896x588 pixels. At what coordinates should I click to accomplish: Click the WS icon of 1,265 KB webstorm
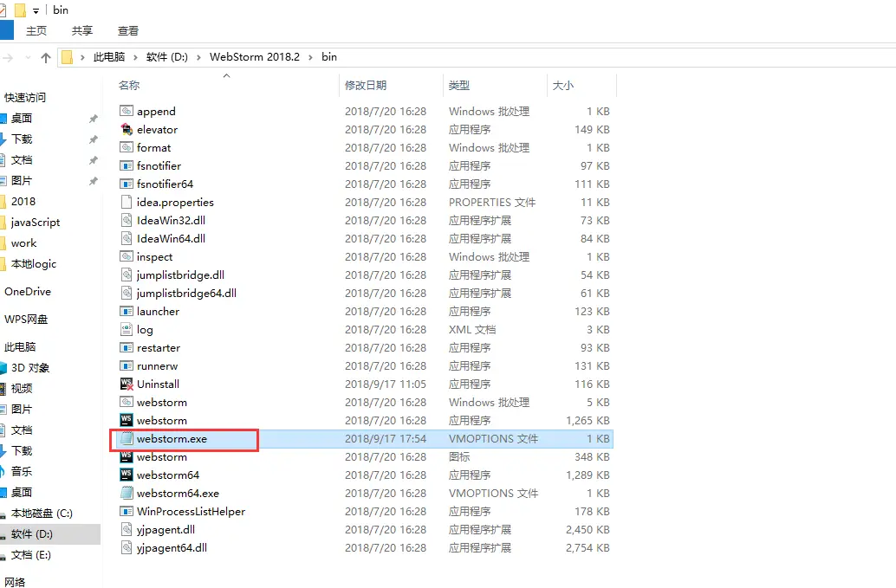pyautogui.click(x=127, y=420)
